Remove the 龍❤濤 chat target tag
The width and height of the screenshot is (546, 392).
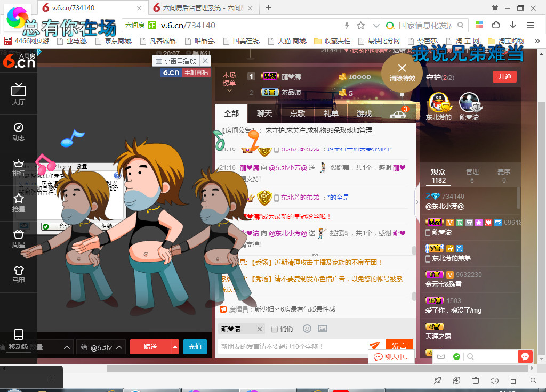click(x=260, y=329)
